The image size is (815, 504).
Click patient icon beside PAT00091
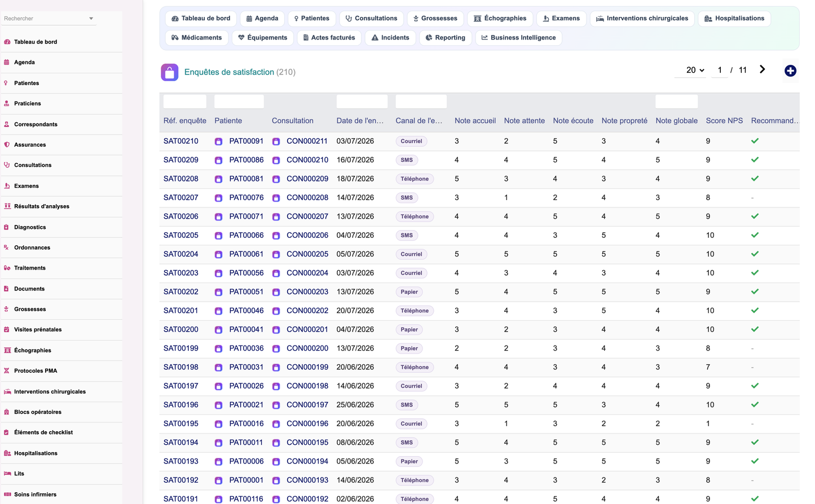[x=218, y=142]
